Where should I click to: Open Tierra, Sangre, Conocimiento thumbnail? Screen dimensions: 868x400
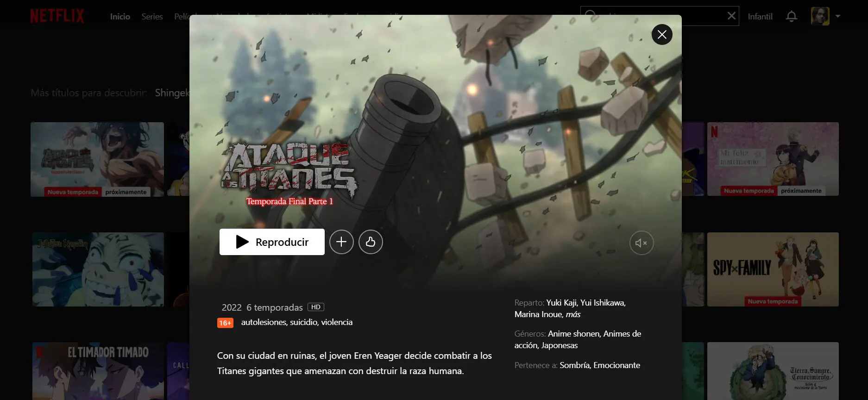773,371
